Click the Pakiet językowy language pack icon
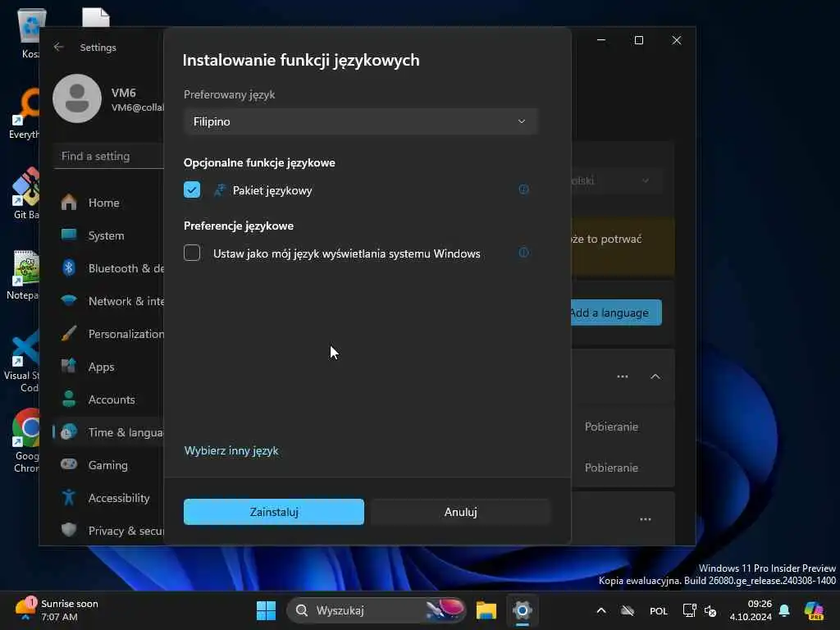Screen dimensions: 840x630 point(219,190)
